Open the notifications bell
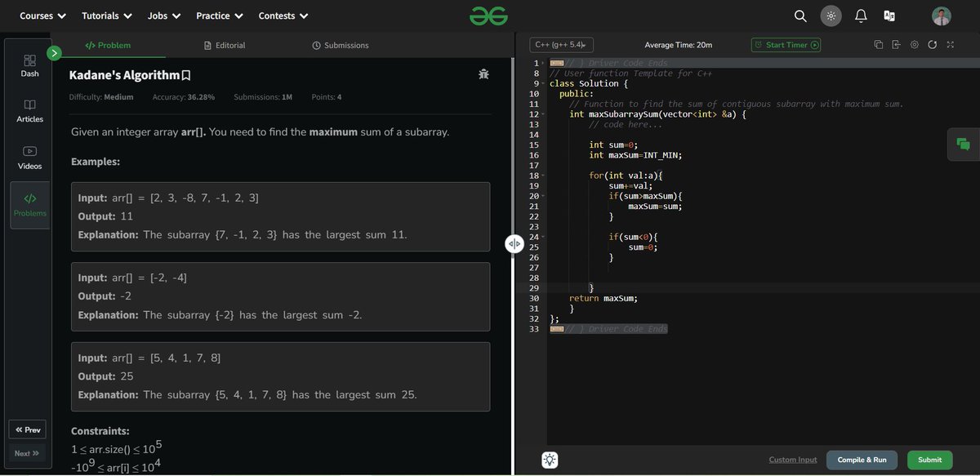Screen dimensions: 980x476 coord(861,16)
